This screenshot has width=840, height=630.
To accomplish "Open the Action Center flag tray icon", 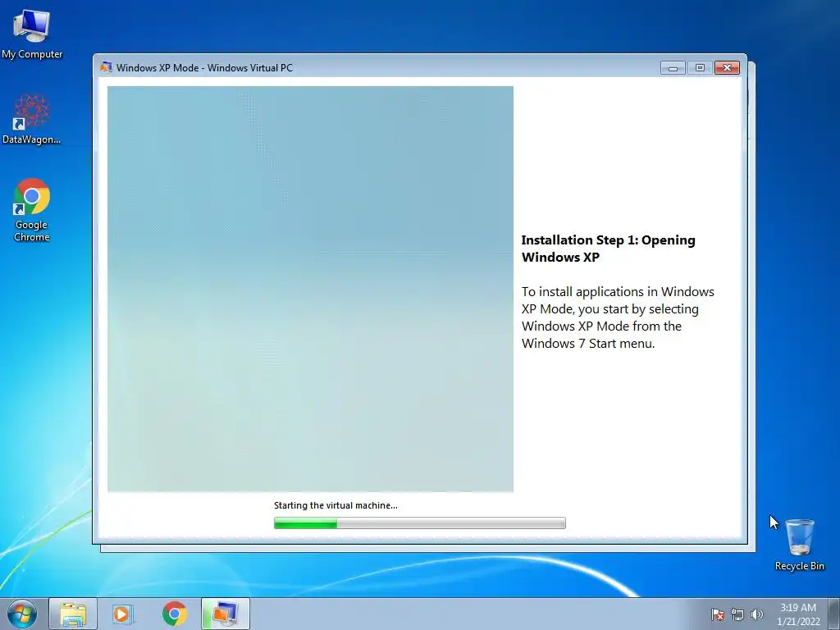I will pyautogui.click(x=718, y=614).
